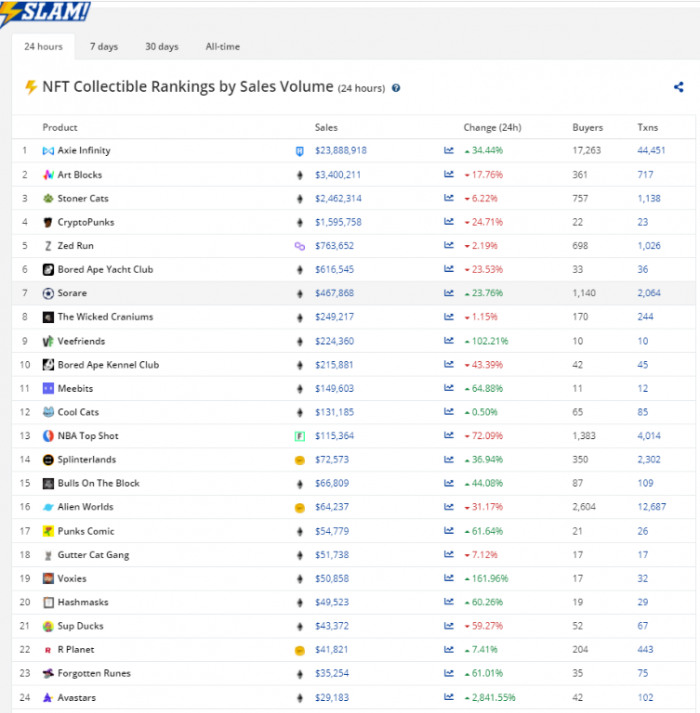
Task: Open the Bored Ape Kennel Club link
Action: point(108,365)
